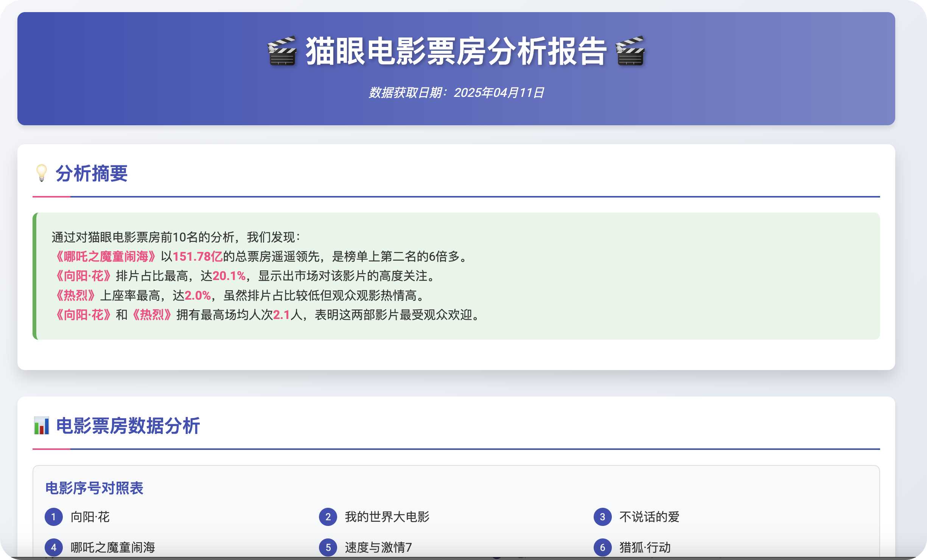927x560 pixels.
Task: Click the data date 2025年04月11日 subtitle
Action: (456, 93)
